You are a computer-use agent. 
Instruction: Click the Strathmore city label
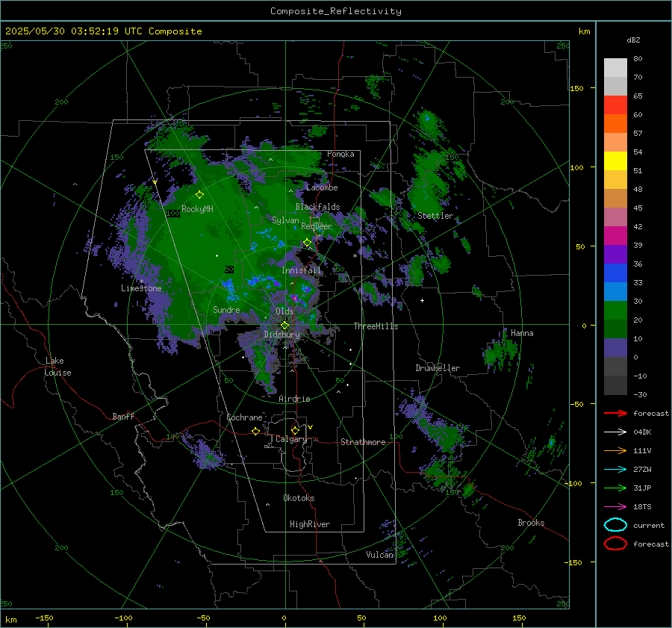click(x=363, y=442)
